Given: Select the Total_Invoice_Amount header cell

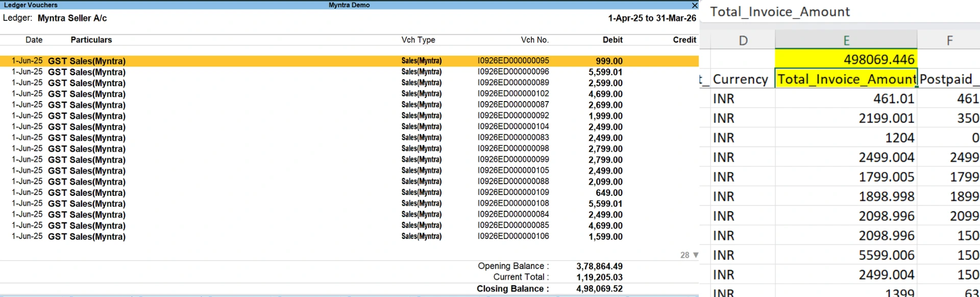Looking at the screenshot, I should (846, 79).
